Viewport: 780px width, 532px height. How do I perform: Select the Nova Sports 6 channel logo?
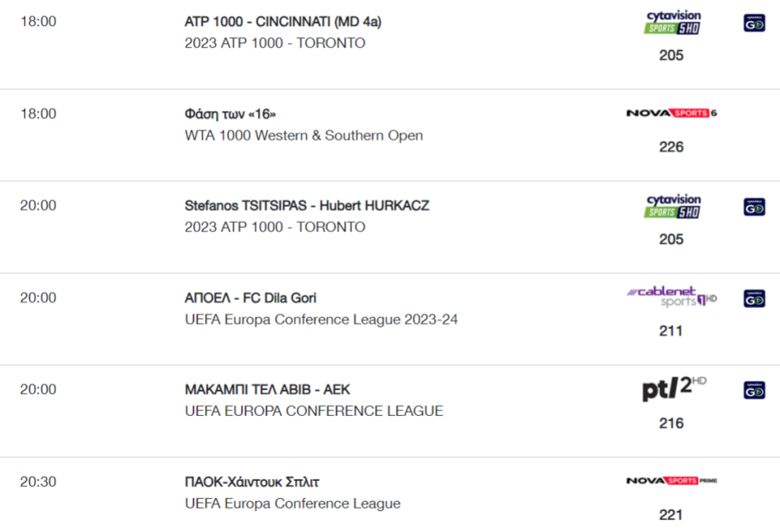coord(672,114)
